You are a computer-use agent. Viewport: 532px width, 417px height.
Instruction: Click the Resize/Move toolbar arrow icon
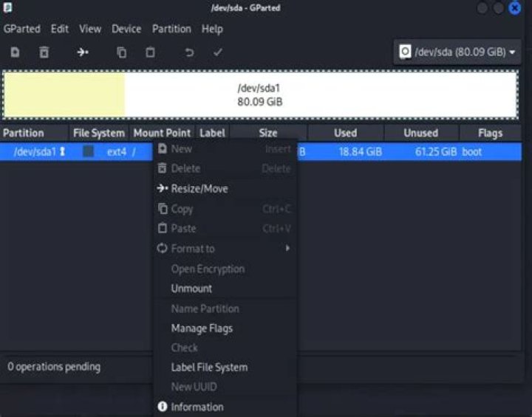pyautogui.click(x=83, y=52)
